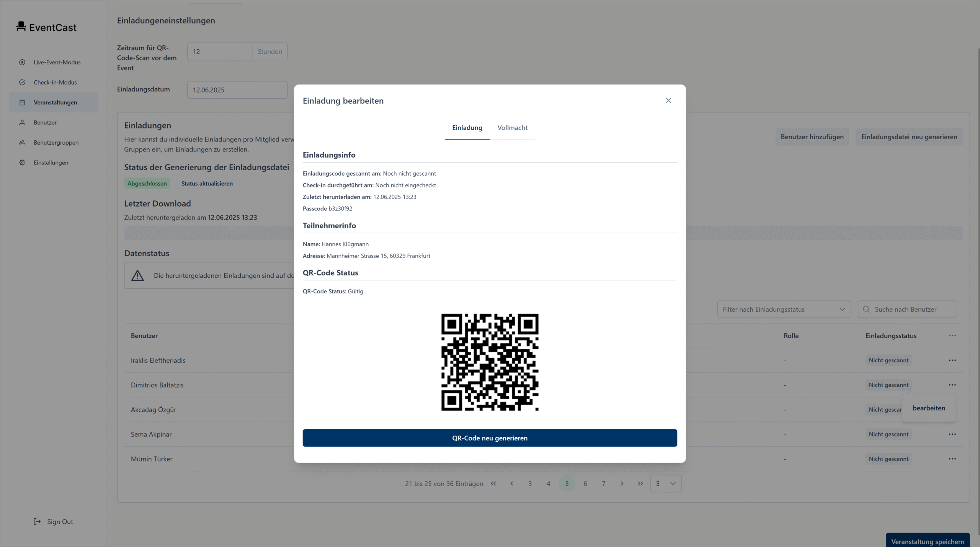Open column header three-dot options menu
980x547 pixels.
[x=952, y=336]
